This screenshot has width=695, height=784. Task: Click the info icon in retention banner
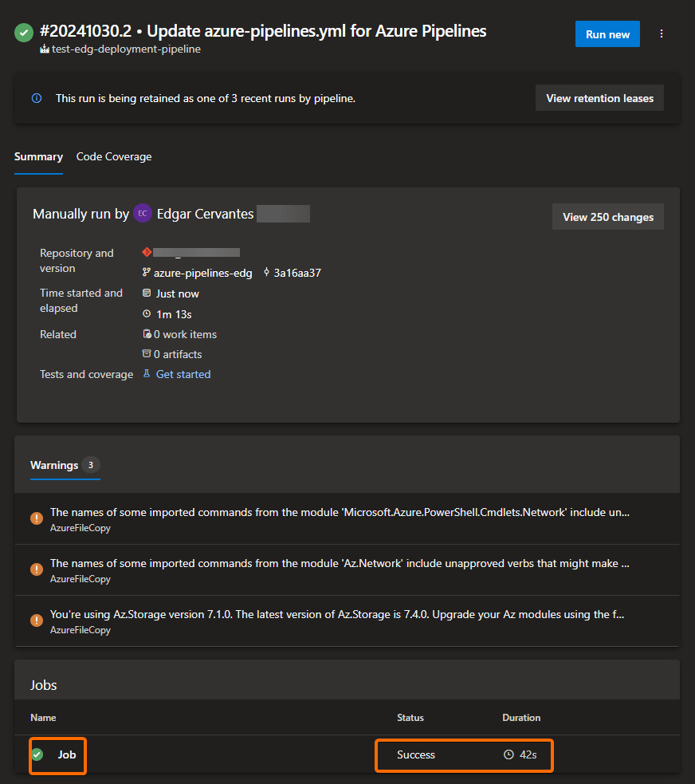(x=37, y=98)
